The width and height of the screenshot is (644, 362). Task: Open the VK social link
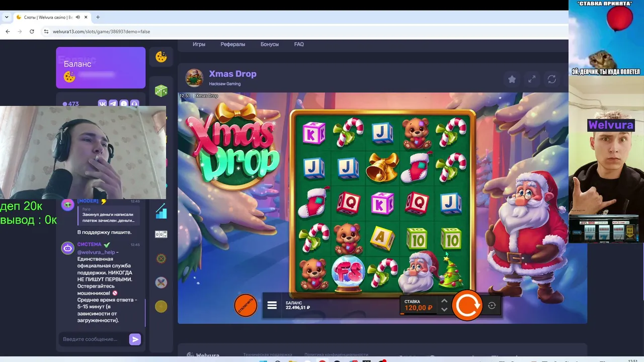103,104
